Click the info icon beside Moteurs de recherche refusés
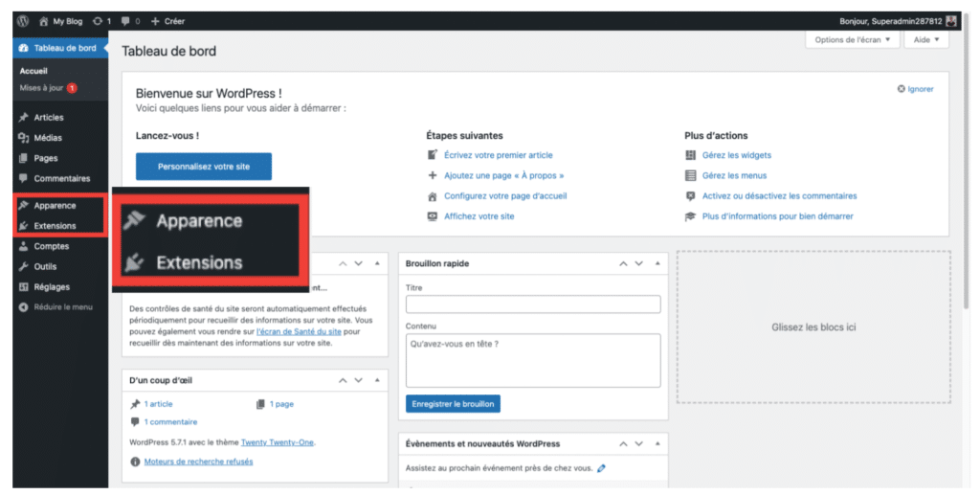Image resolution: width=980 pixels, height=495 pixels. [x=135, y=461]
